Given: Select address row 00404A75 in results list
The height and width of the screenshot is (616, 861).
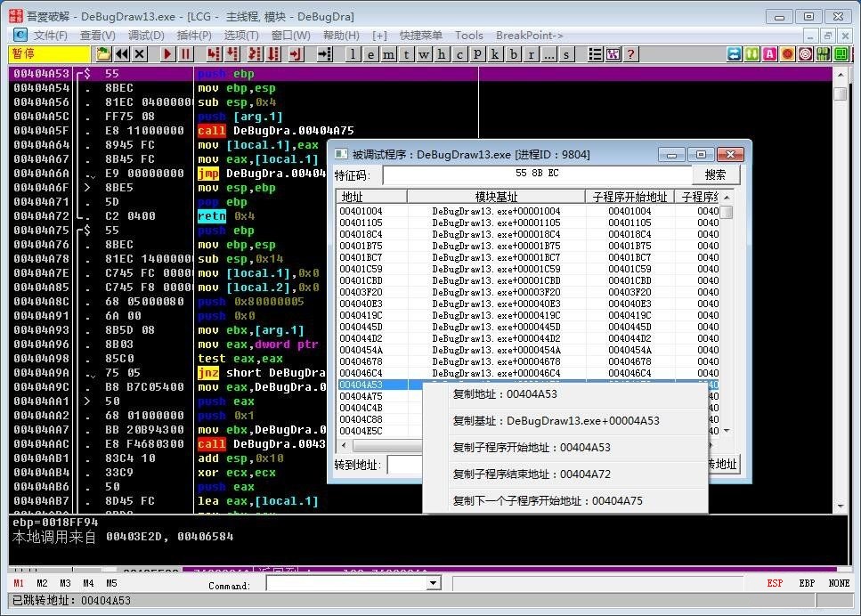Looking at the screenshot, I should (x=379, y=396).
